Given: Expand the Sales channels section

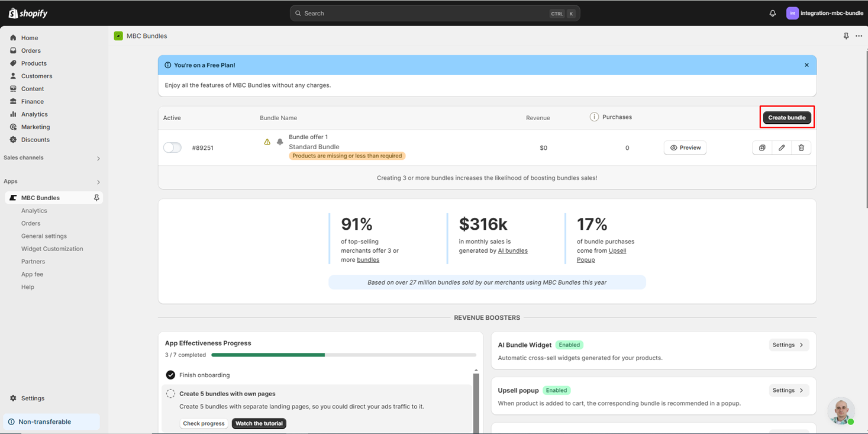Looking at the screenshot, I should pyautogui.click(x=98, y=158).
